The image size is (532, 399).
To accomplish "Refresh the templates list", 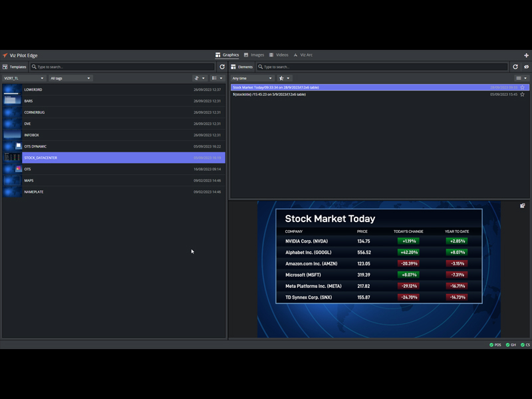I will point(223,66).
